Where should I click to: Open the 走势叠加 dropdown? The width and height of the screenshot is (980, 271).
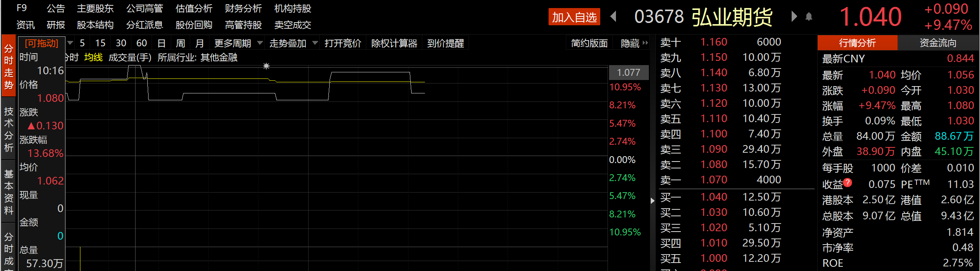(293, 43)
